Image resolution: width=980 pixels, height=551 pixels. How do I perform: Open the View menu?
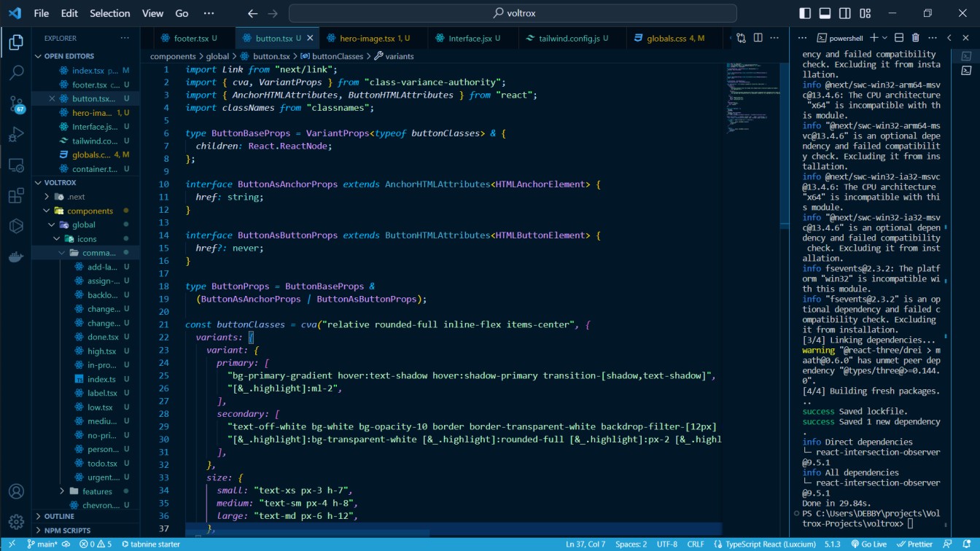point(152,13)
